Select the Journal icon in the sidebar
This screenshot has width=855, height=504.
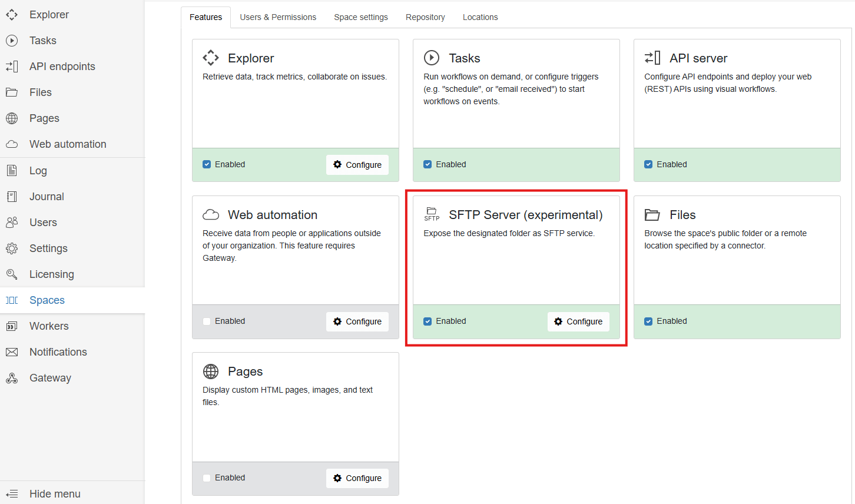coord(12,197)
